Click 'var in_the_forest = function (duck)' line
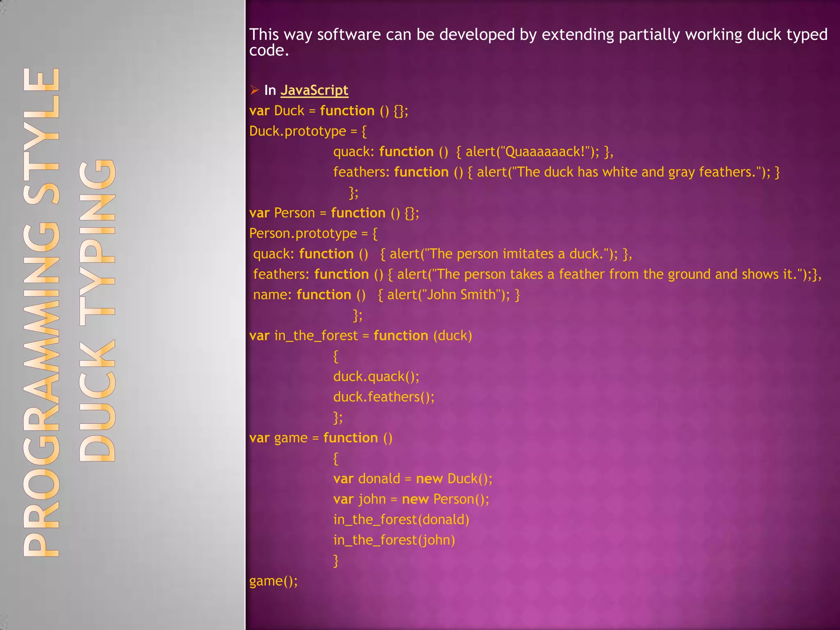The width and height of the screenshot is (840, 630). (x=361, y=336)
